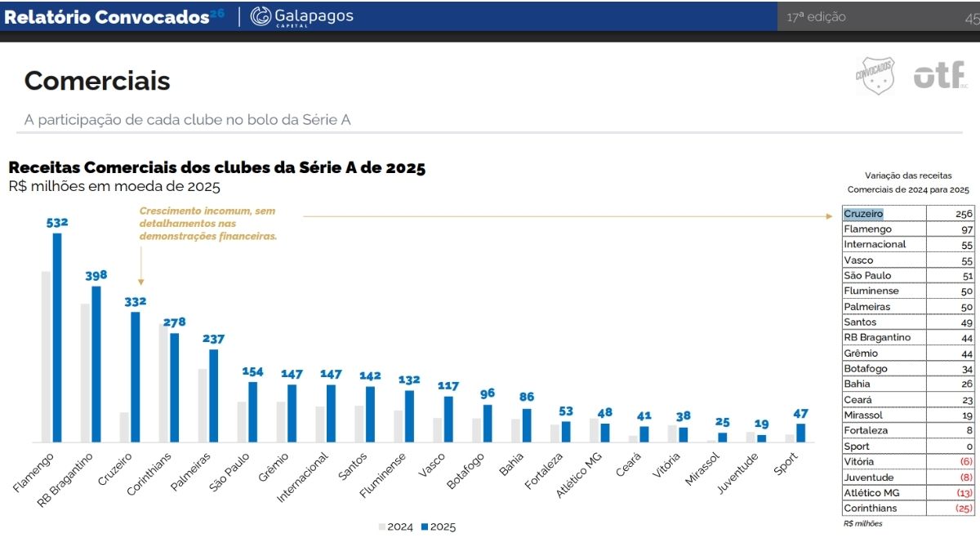Click the blue 2025 legend swatch

425,527
